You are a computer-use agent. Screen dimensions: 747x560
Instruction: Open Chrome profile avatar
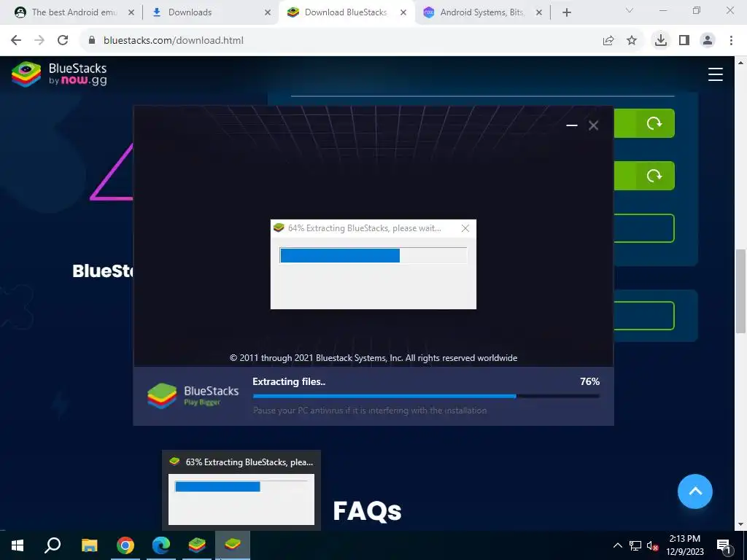pos(708,41)
